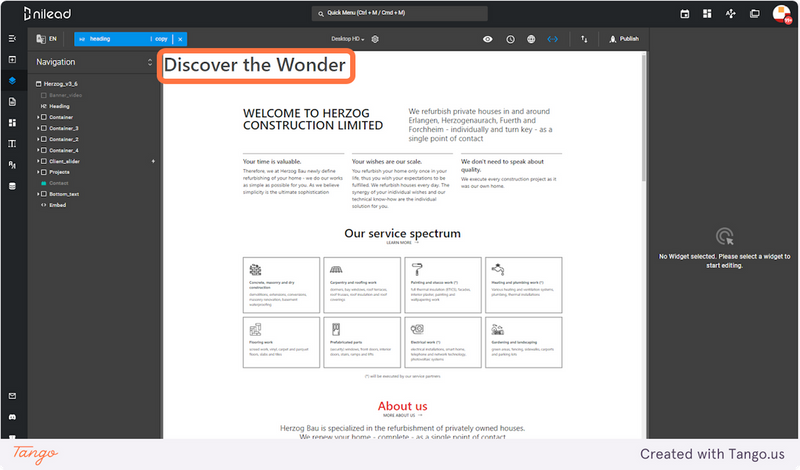
Task: Click the Quick Menu search field
Action: pos(399,13)
